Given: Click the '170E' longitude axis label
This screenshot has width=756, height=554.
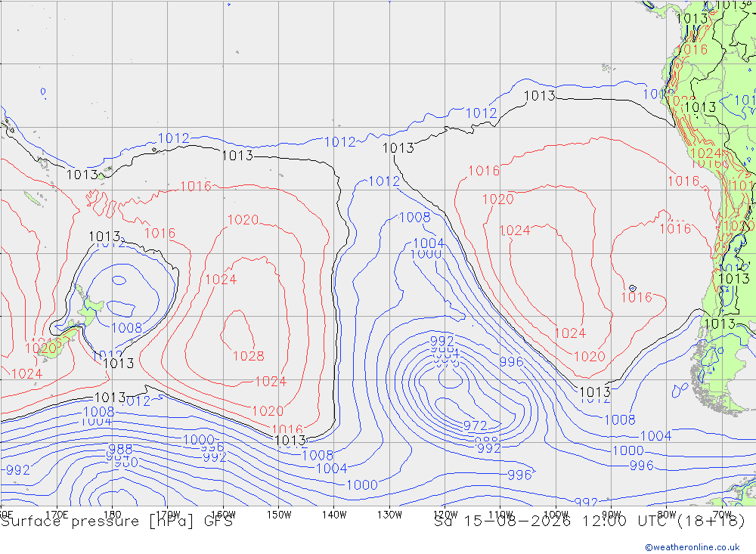Looking at the screenshot, I should (57, 515).
